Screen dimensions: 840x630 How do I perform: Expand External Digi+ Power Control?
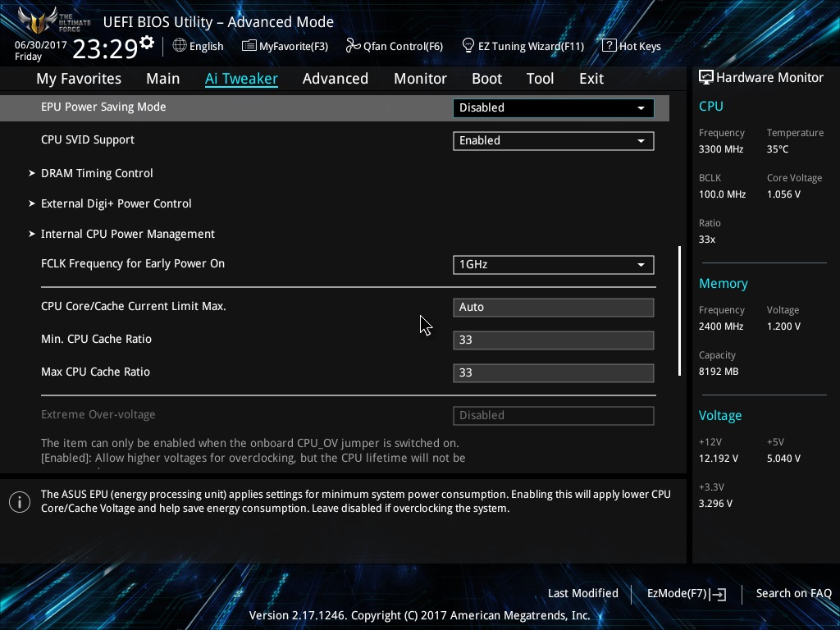[116, 203]
